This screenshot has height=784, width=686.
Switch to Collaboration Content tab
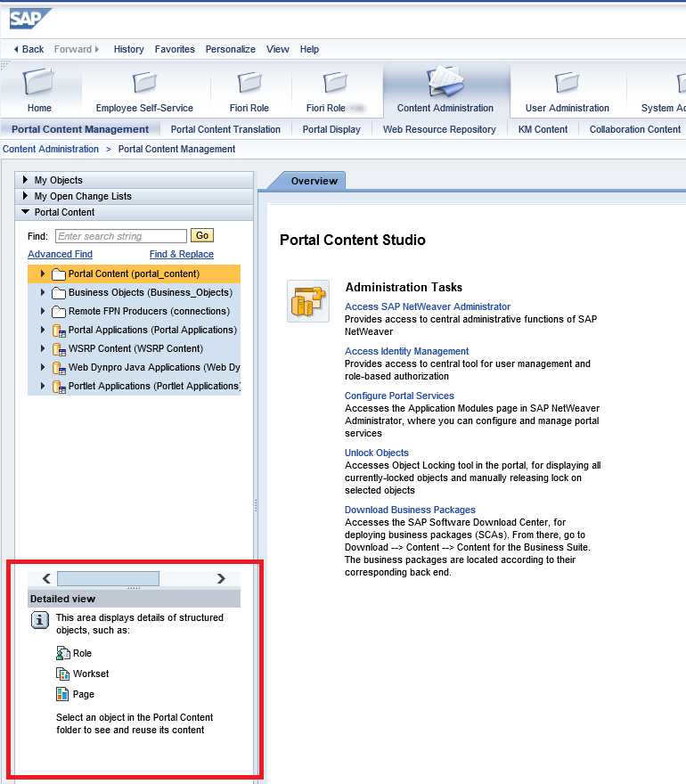point(634,129)
